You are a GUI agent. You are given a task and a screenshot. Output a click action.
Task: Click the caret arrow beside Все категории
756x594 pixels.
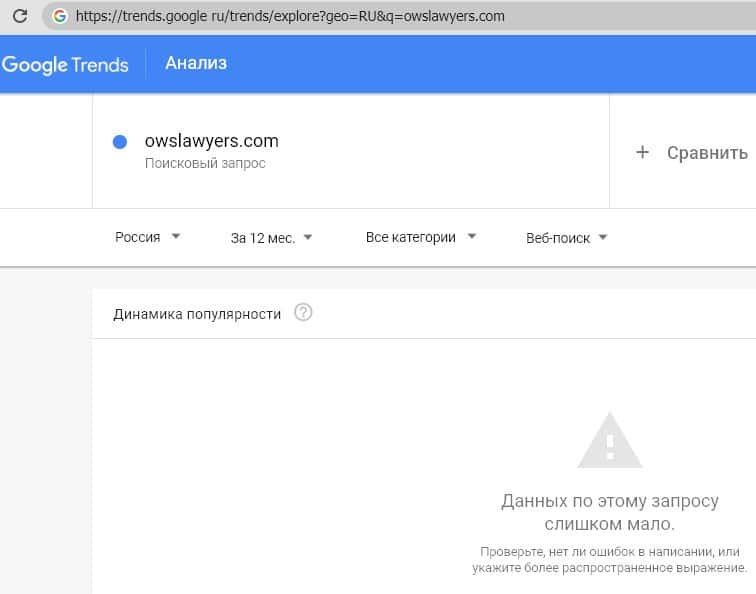472,237
